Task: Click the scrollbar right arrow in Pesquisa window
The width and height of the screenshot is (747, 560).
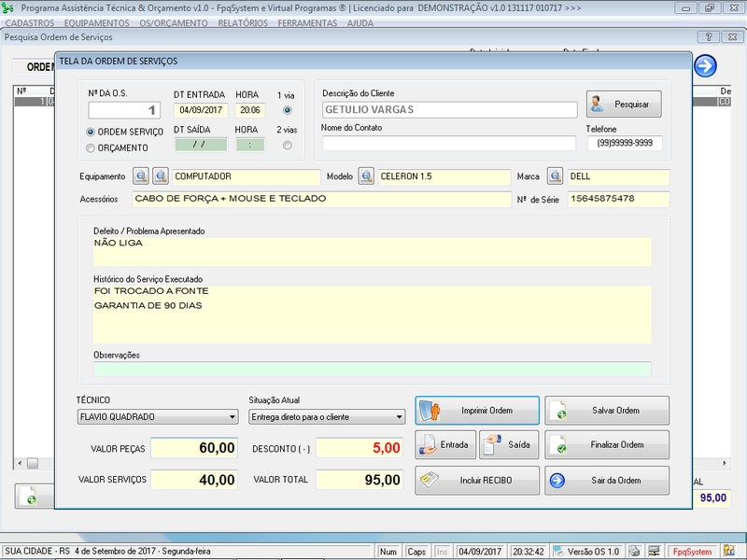Action: (725, 463)
